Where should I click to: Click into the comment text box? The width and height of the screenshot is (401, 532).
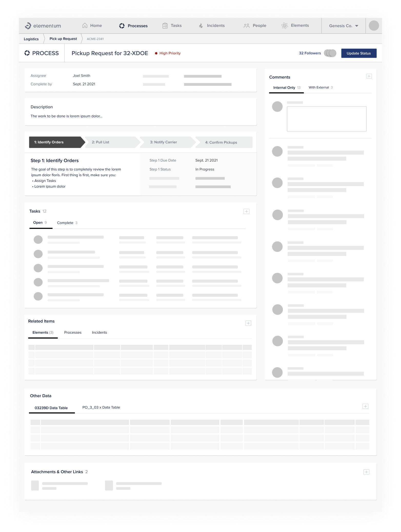(326, 119)
